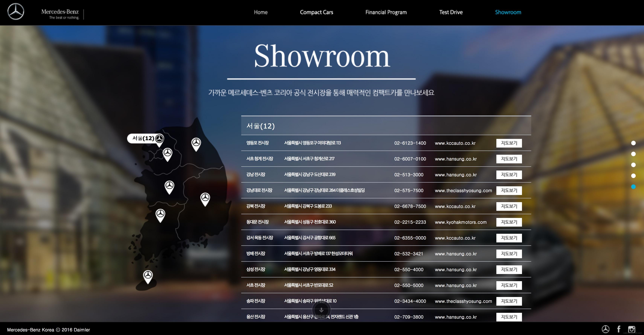
Task: Select the Gyeongsang eastern map pin
Action: click(205, 199)
